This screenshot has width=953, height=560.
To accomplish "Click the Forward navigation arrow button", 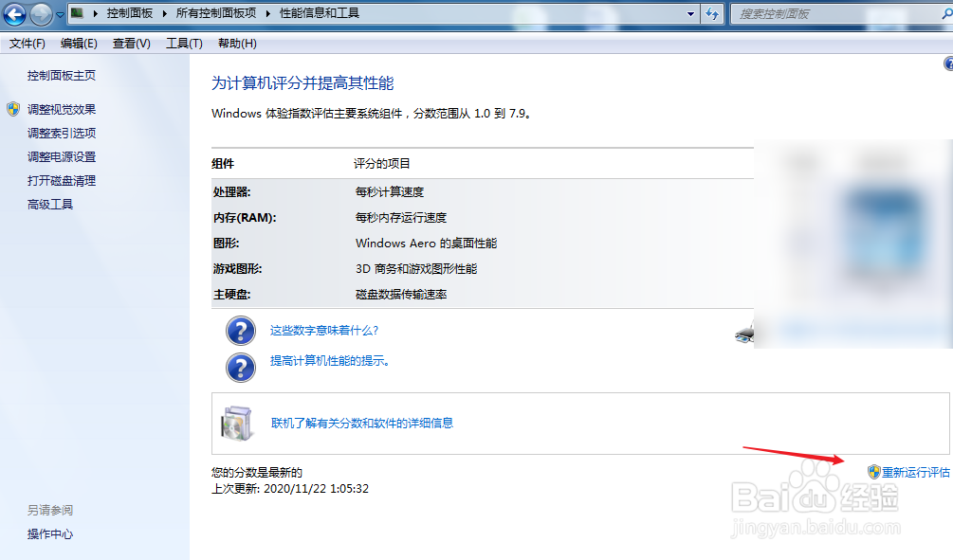I will click(41, 13).
